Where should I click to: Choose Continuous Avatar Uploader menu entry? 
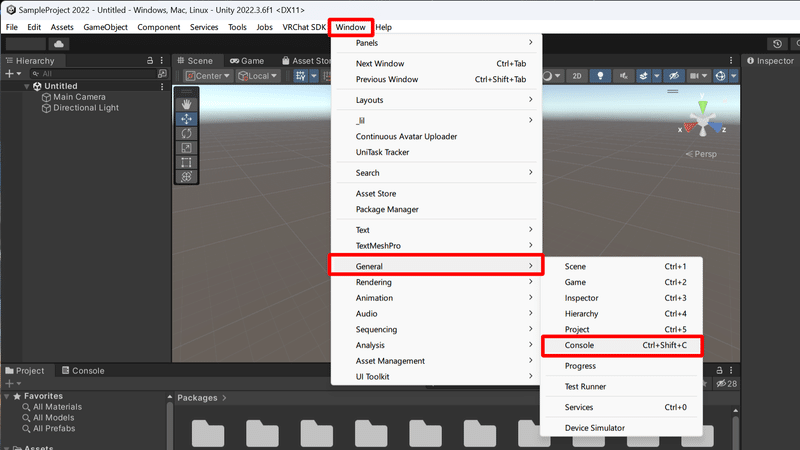(436, 136)
